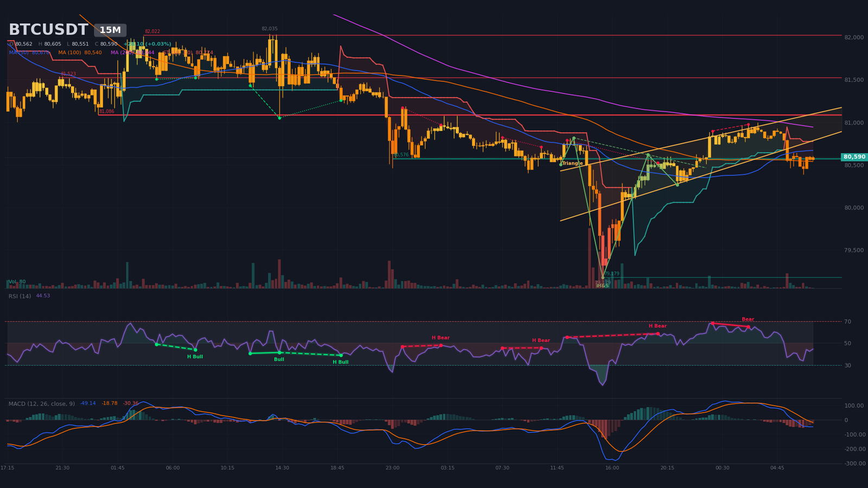Select the iH&S pattern label
Screen dimensions: 868x488
[x=602, y=286]
